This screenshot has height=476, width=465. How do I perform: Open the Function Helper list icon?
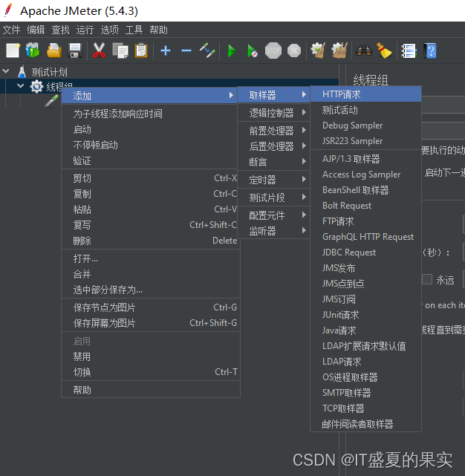coord(409,50)
